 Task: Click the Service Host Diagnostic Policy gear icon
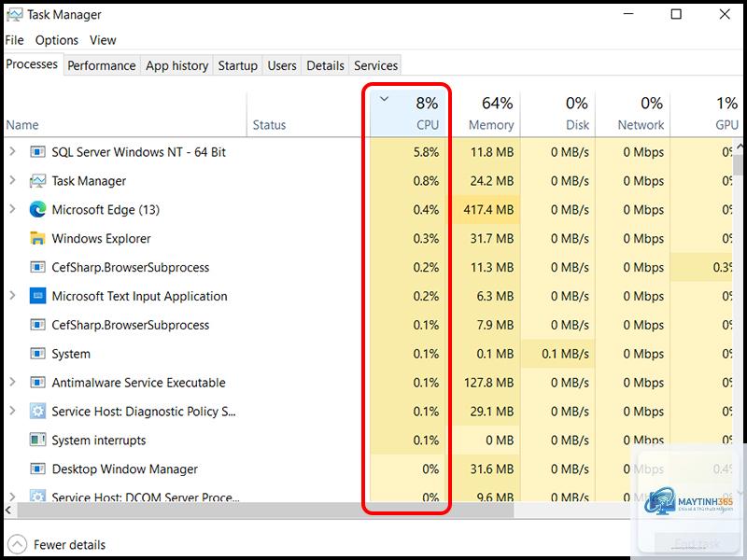click(37, 411)
